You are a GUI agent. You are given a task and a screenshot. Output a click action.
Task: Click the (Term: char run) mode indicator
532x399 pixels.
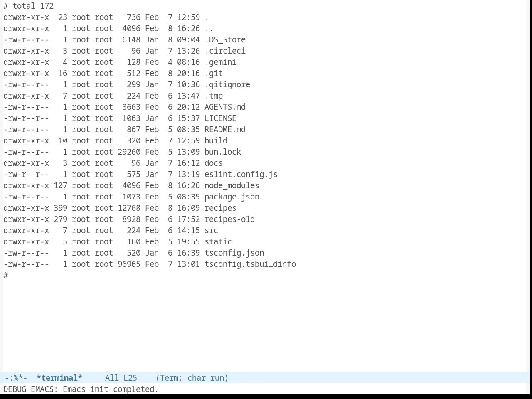coord(192,378)
